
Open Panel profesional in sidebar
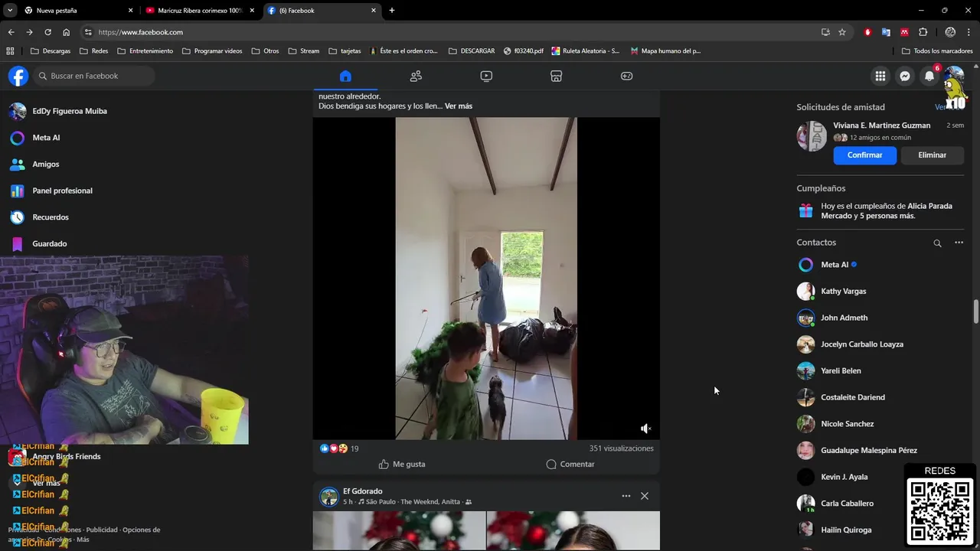(x=62, y=191)
